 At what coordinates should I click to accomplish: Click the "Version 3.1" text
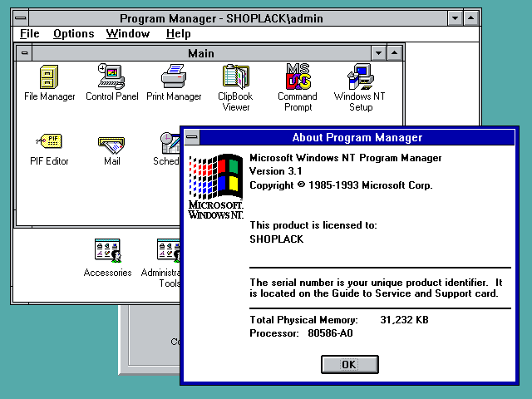tap(275, 171)
